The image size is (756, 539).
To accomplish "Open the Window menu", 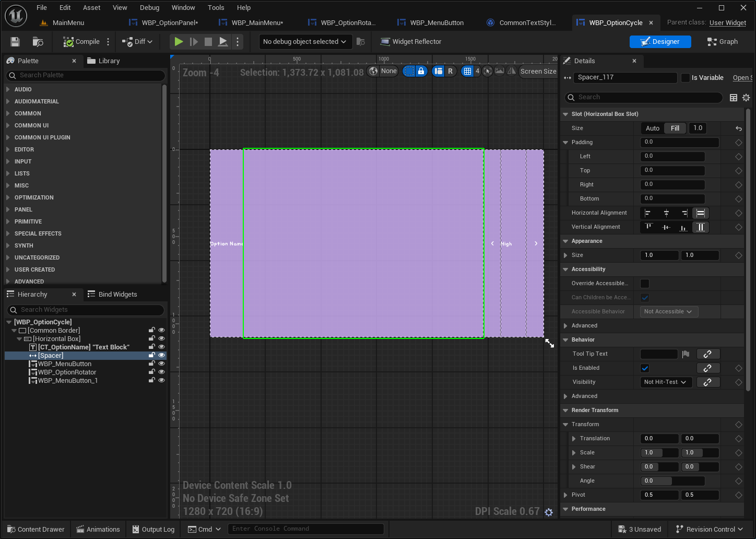I will coord(183,8).
